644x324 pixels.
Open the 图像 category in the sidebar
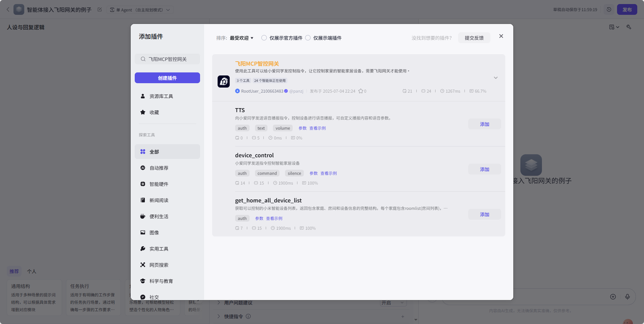[143, 232]
